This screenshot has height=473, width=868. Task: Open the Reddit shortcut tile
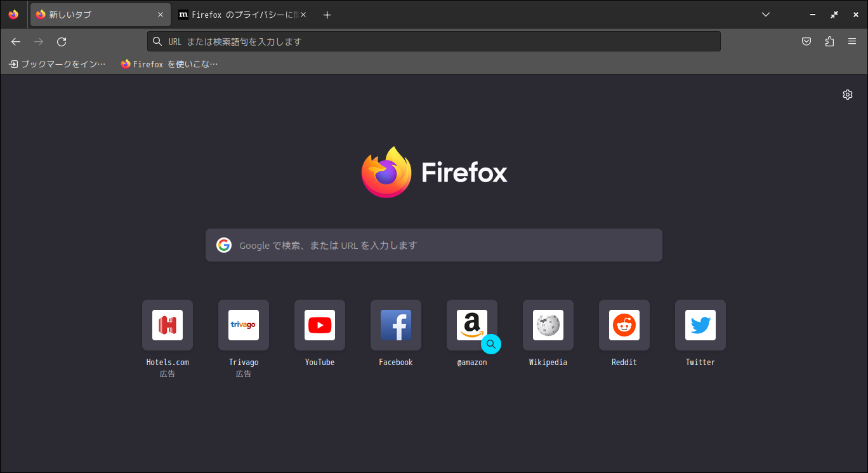click(x=624, y=325)
